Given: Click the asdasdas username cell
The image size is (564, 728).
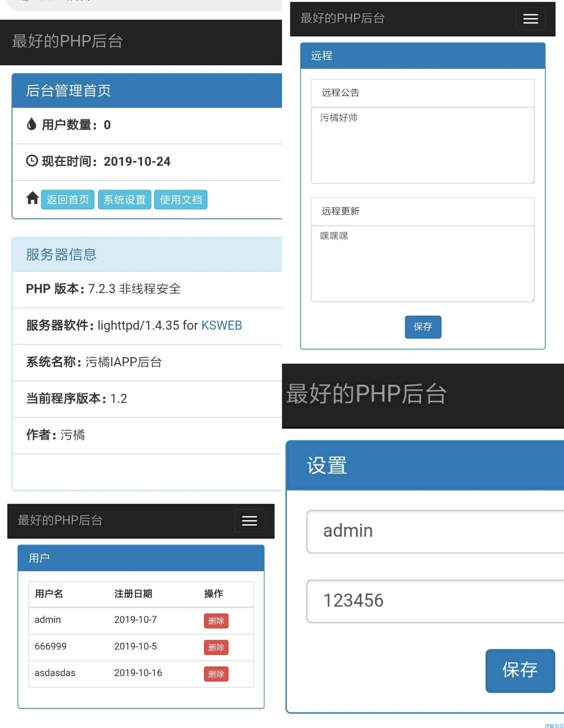Looking at the screenshot, I should pyautogui.click(x=55, y=673).
